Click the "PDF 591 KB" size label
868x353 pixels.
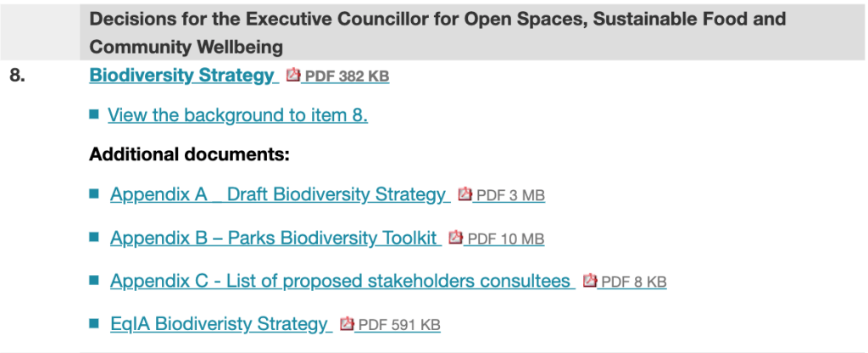point(399,324)
